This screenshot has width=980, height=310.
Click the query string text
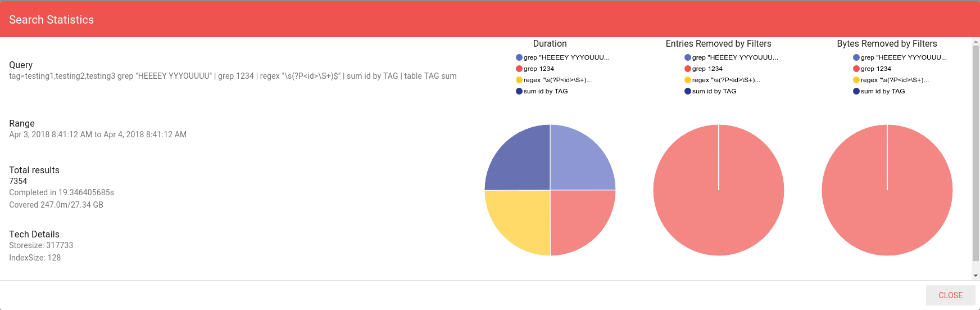(x=233, y=76)
